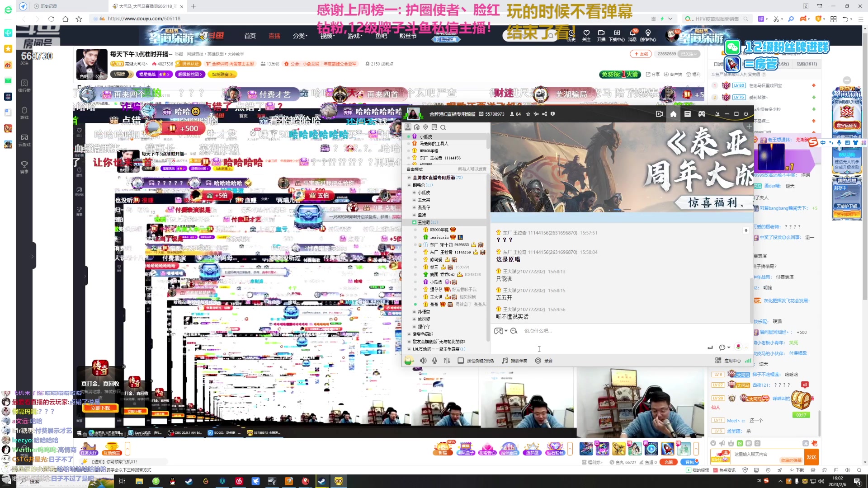This screenshot has width=868, height=488.
Task: Switch to the 钻粉(1611) tab
Action: pos(807,64)
